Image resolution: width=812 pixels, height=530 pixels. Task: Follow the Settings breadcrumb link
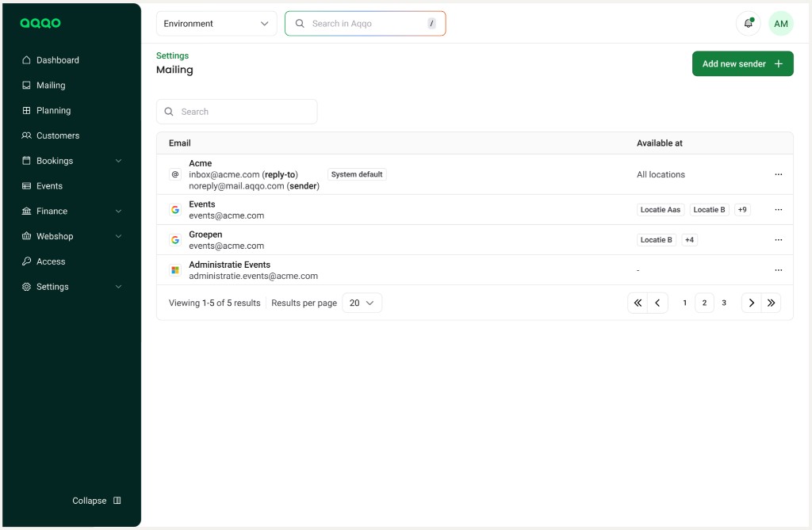coord(172,56)
